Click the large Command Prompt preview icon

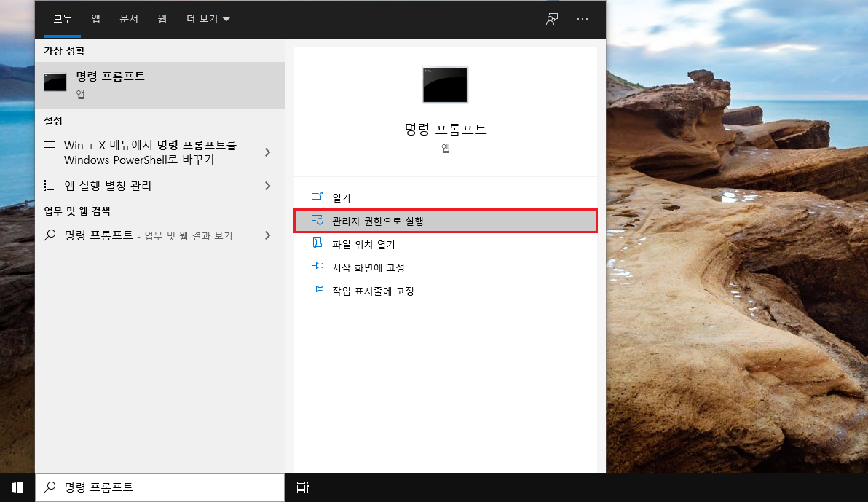[x=445, y=85]
